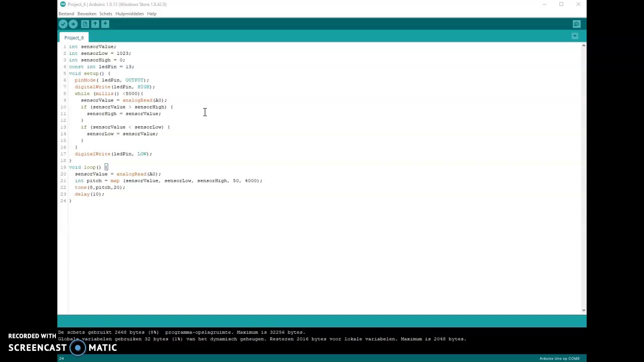Click 'De schets gebruikt 2668 bytes' console line
644x362 pixels.
click(181, 332)
